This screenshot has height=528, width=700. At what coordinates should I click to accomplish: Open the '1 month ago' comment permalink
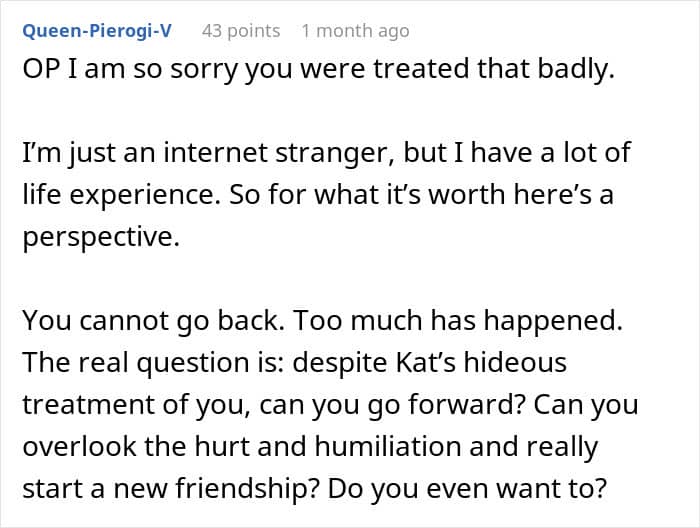click(x=355, y=31)
